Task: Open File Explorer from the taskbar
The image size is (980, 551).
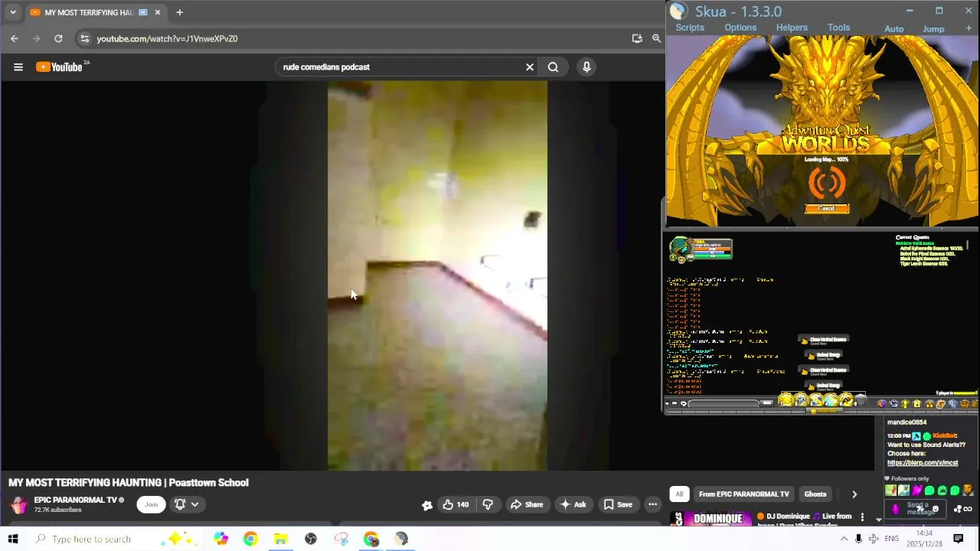Action: tap(281, 539)
